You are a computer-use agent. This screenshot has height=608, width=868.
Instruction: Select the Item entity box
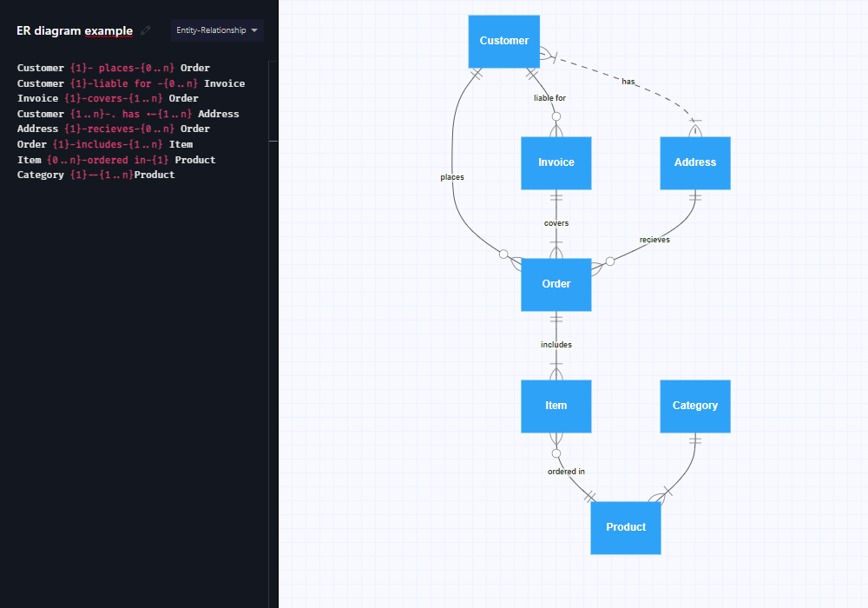tap(556, 406)
